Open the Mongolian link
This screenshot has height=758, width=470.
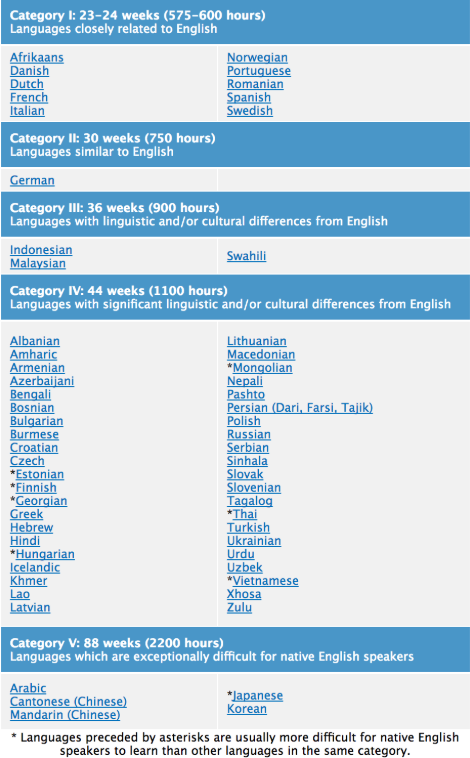(x=263, y=368)
